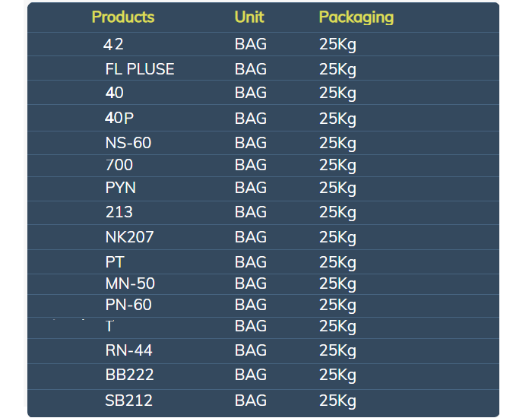The image size is (532, 418).
Task: Select the RN-44 product name
Action: [x=128, y=350]
